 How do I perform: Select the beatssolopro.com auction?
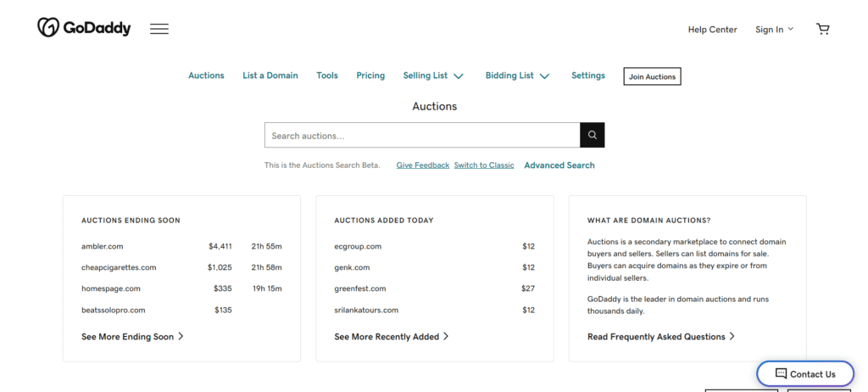point(113,310)
